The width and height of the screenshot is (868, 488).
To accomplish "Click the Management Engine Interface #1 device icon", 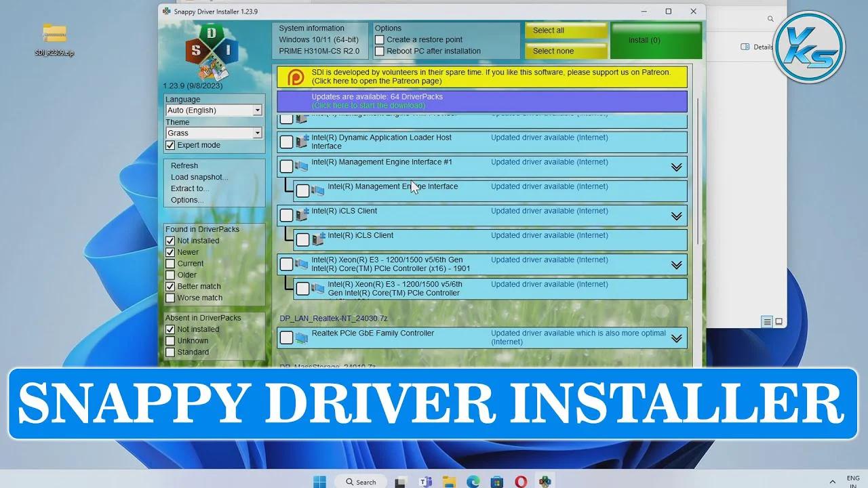I will point(302,166).
